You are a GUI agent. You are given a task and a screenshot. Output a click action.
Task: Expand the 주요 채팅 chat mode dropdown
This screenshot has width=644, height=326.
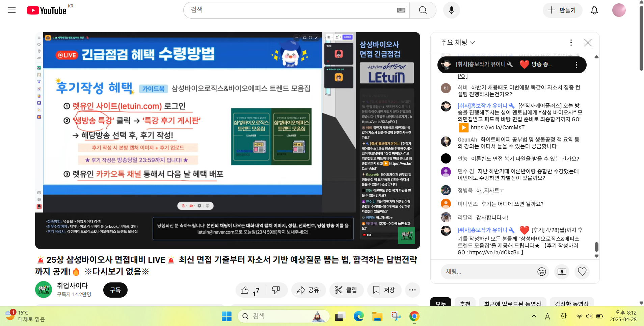click(458, 43)
